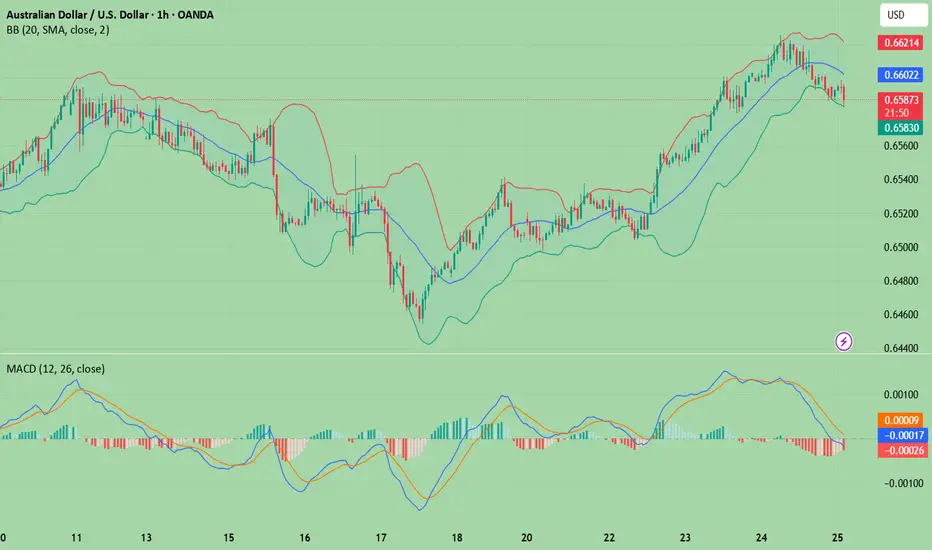Image resolution: width=932 pixels, height=550 pixels.
Task: Click the red histogram value -0.00026
Action: (902, 450)
